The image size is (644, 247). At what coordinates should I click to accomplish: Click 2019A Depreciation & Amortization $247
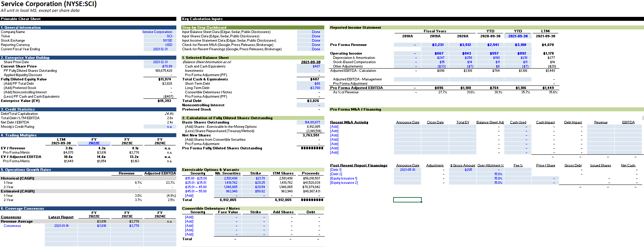tap(435, 58)
